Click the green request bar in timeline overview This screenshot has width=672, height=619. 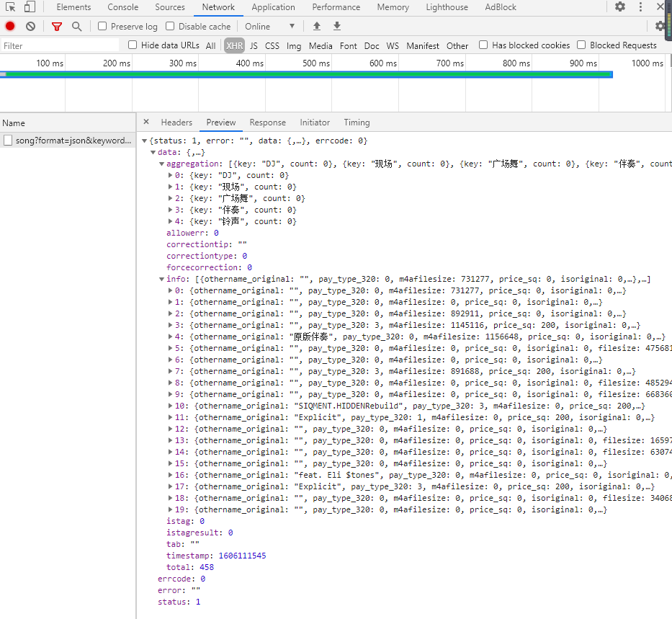tap(306, 74)
